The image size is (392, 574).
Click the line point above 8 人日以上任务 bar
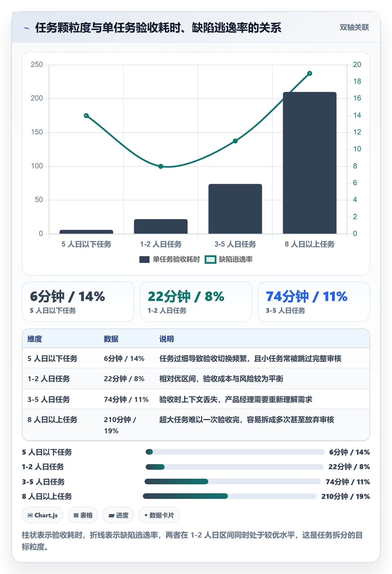click(310, 73)
